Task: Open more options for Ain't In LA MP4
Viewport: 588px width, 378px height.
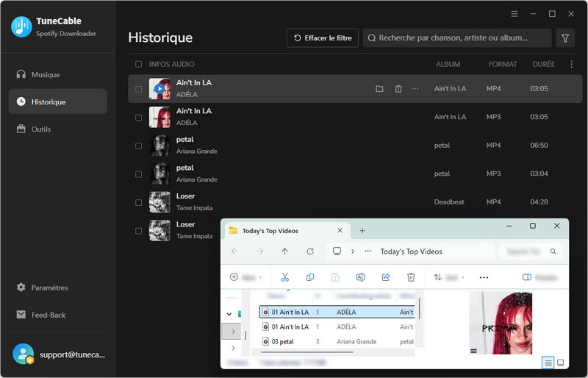Action: tap(415, 89)
